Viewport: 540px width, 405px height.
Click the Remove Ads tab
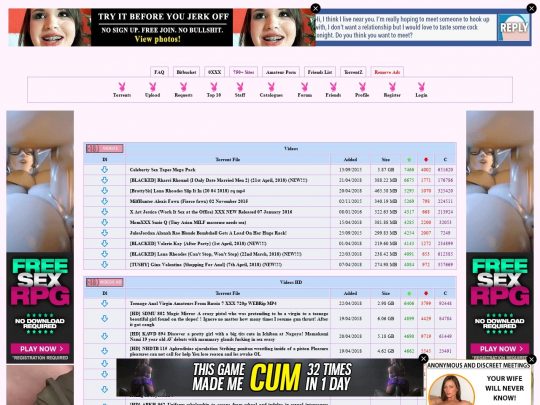tap(387, 72)
